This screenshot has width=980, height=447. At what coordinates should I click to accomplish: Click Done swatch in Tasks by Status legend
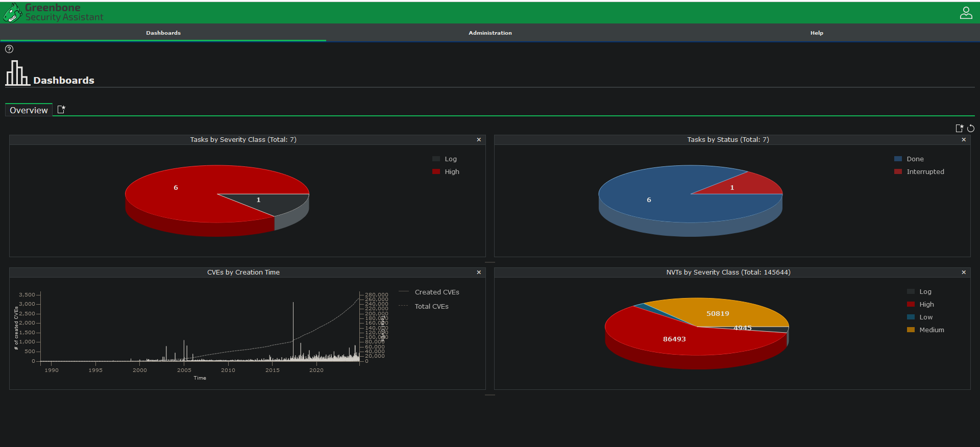tap(898, 159)
